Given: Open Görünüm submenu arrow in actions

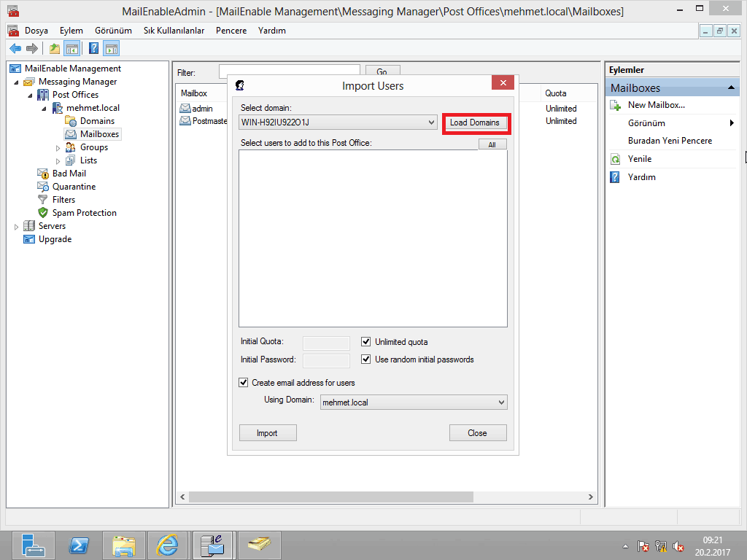Looking at the screenshot, I should tap(732, 123).
